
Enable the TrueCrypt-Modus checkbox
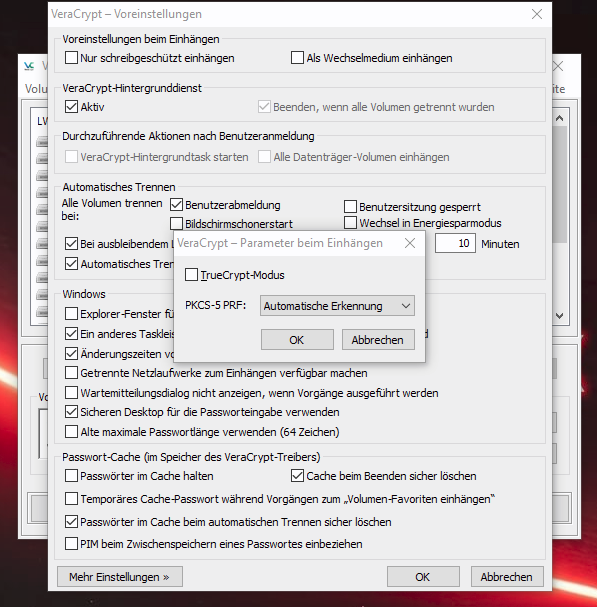click(191, 275)
